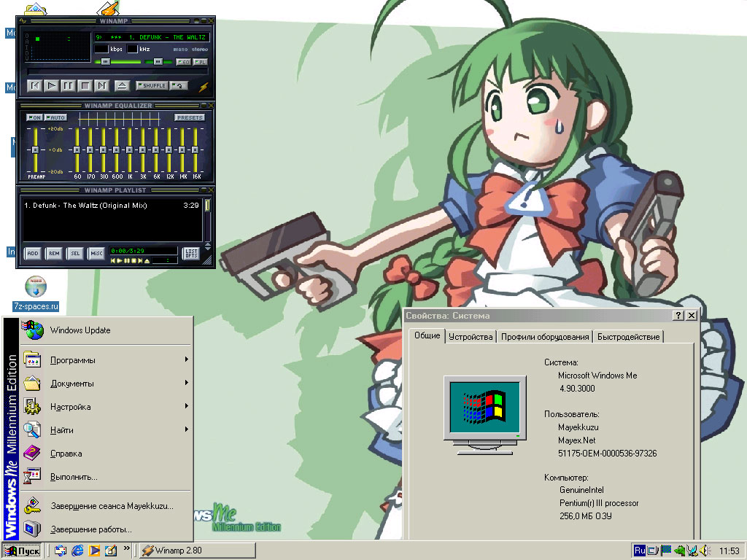Expand the Настройка submenu arrow

[187, 406]
